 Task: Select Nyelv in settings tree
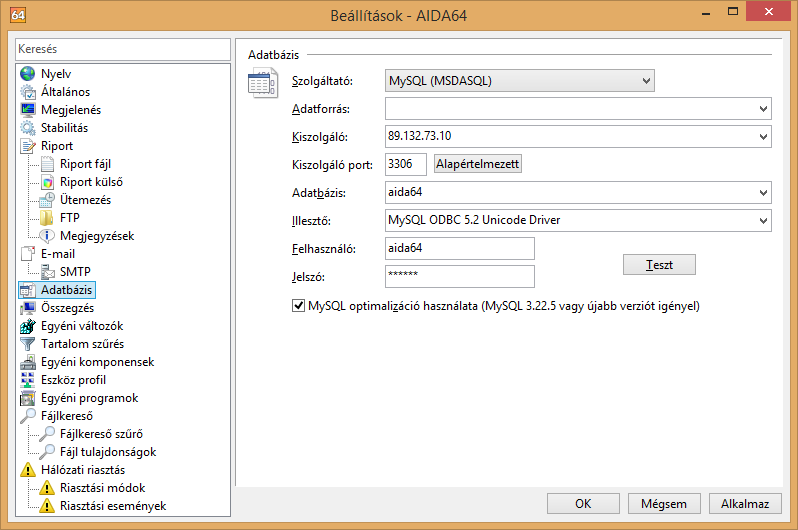click(x=56, y=74)
